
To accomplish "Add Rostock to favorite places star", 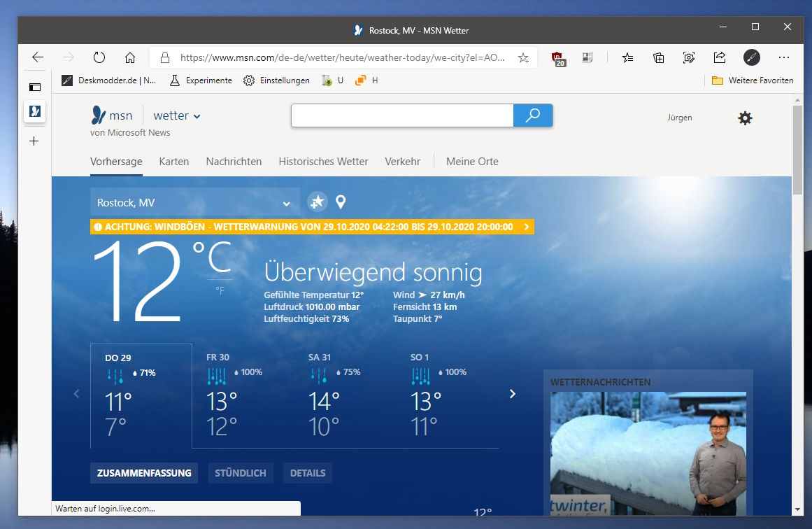I will [317, 202].
